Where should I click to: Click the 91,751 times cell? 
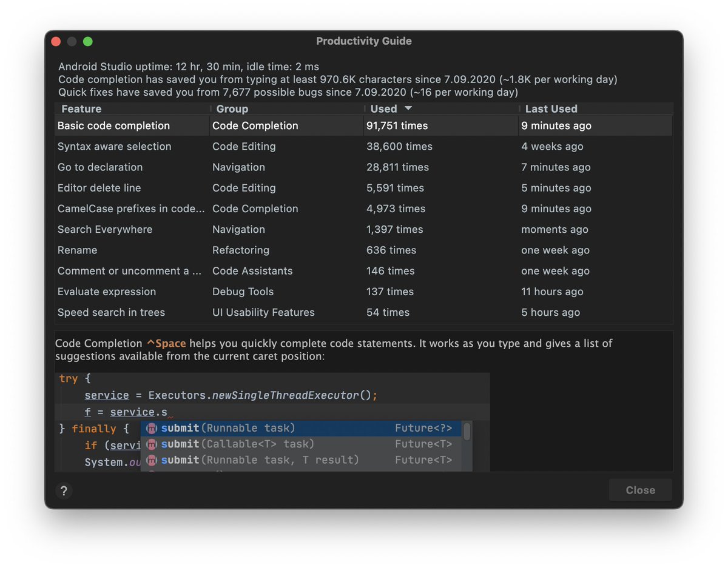click(x=397, y=126)
